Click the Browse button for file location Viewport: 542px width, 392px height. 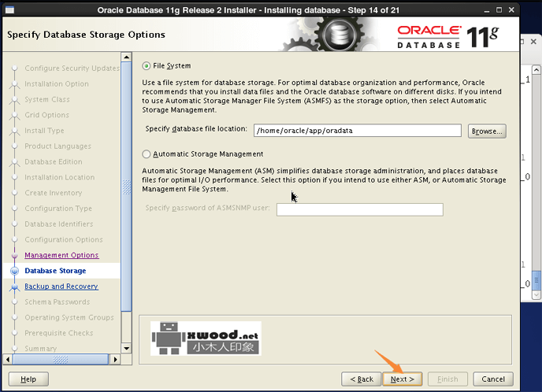486,131
